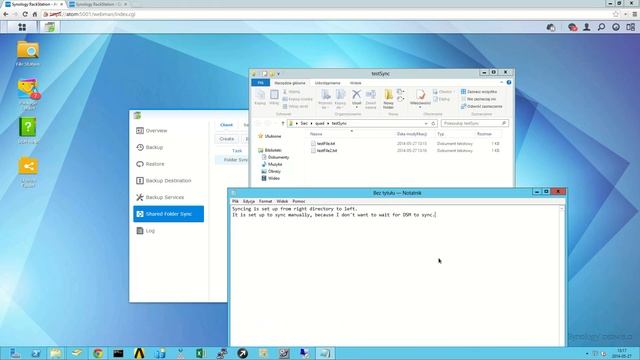640x360 pixels.
Task: Sort by Data modyfikacji column header
Action: pyautogui.click(x=411, y=134)
